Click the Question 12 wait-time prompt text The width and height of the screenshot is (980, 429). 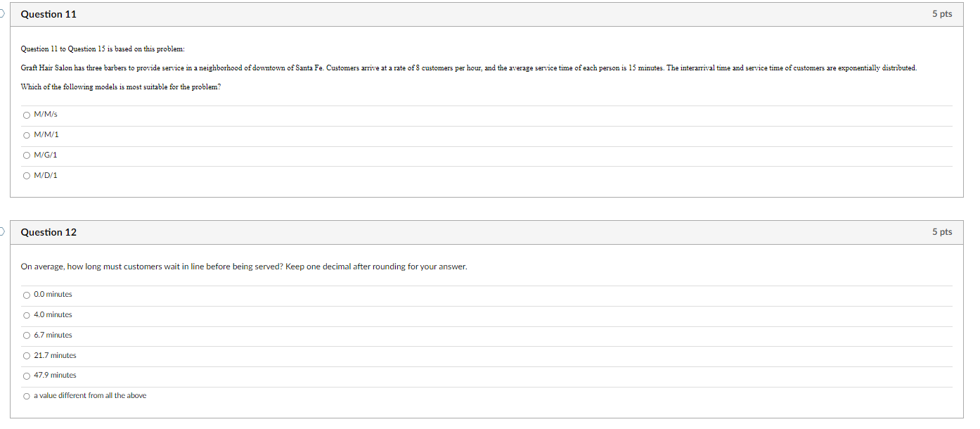click(244, 267)
